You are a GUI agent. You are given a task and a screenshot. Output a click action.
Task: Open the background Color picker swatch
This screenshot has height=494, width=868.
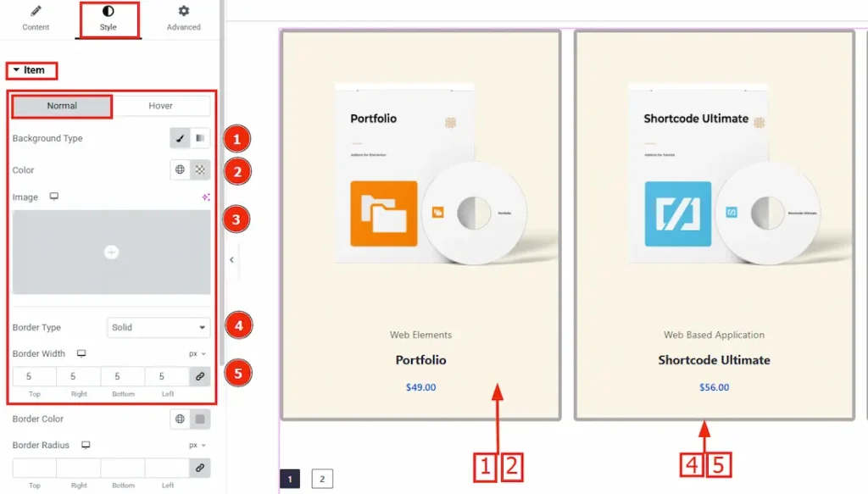(x=200, y=169)
